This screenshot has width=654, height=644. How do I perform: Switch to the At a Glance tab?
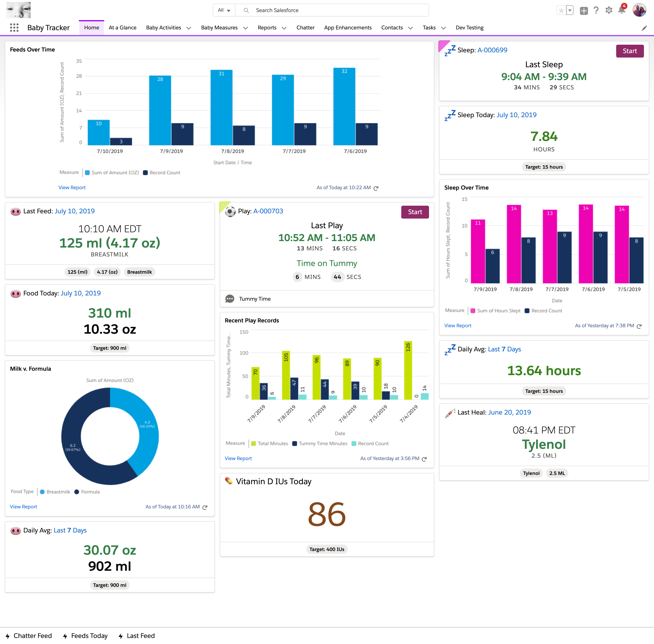tap(122, 28)
